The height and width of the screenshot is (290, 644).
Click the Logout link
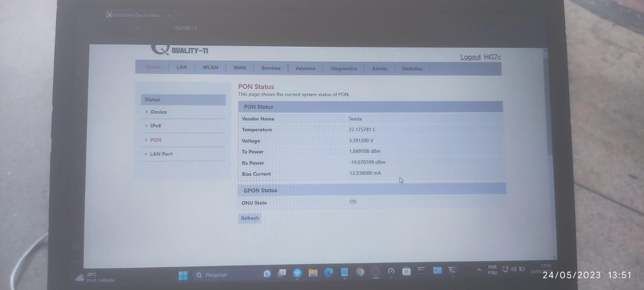pyautogui.click(x=470, y=57)
